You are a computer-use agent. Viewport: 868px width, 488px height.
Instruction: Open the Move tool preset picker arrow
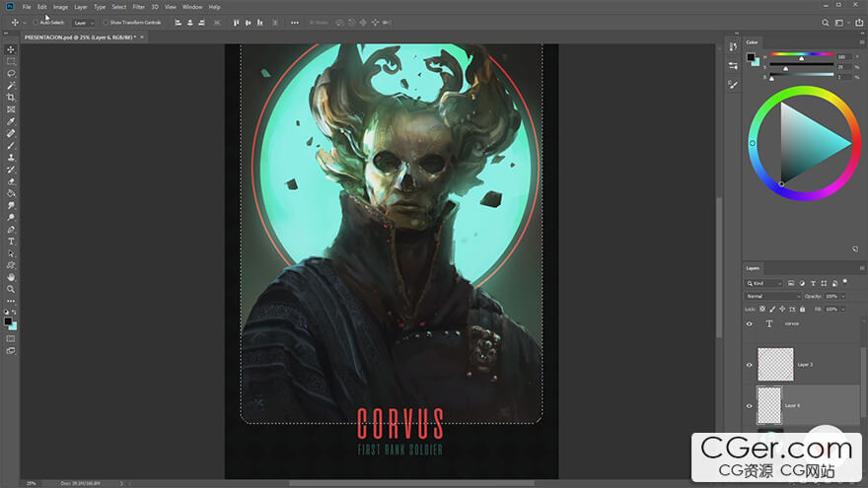click(x=25, y=23)
